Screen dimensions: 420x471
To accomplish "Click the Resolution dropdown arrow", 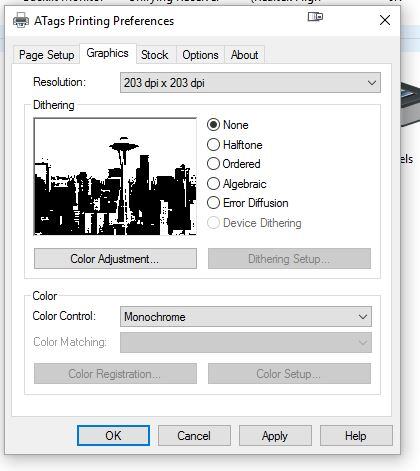I will point(372,83).
